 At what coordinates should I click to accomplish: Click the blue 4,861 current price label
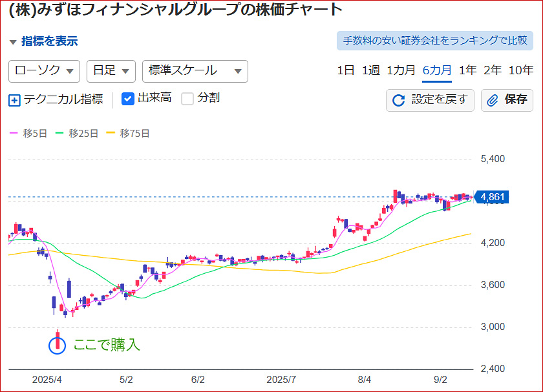tap(493, 197)
